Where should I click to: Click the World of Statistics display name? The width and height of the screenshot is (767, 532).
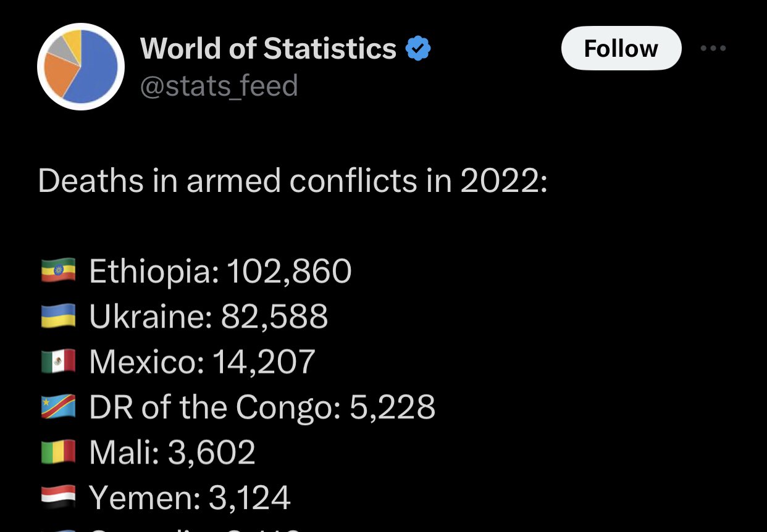269,49
